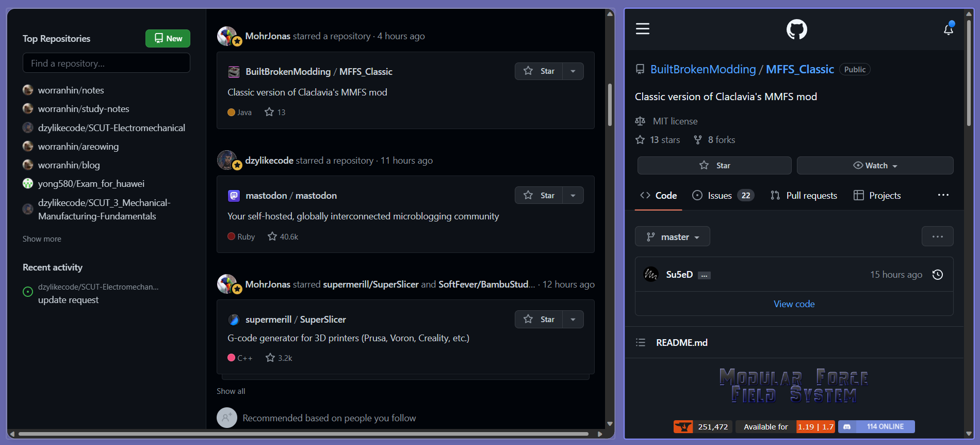Viewport: 980px width, 445px height.
Task: Show more top repositories
Action: (x=42, y=239)
